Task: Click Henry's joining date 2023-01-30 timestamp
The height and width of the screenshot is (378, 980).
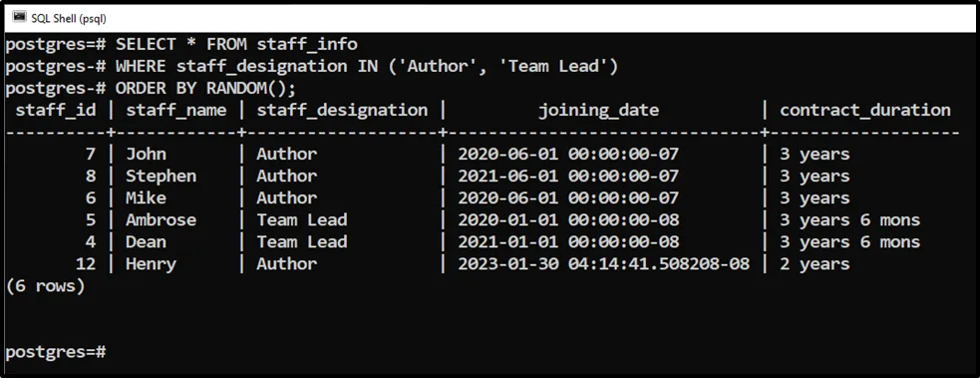Action: [604, 264]
